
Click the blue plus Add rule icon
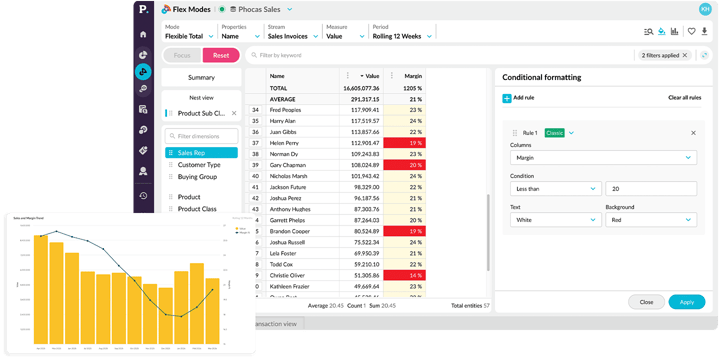pyautogui.click(x=506, y=98)
